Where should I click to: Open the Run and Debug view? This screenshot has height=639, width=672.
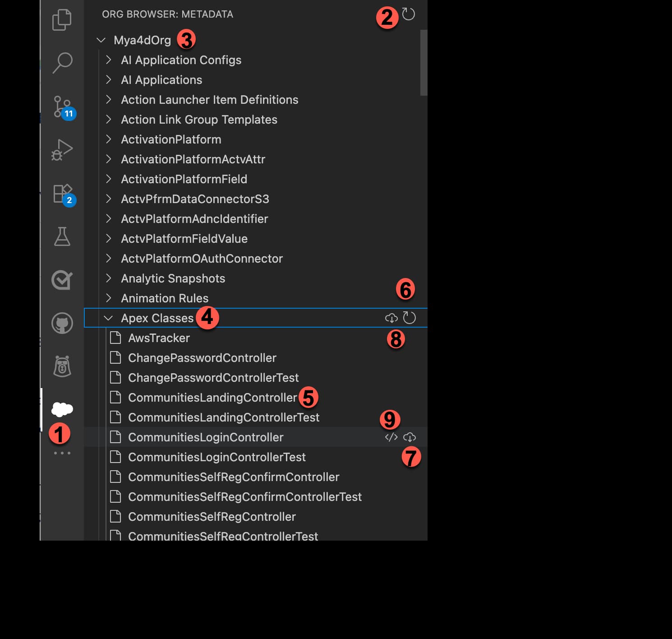pyautogui.click(x=62, y=149)
